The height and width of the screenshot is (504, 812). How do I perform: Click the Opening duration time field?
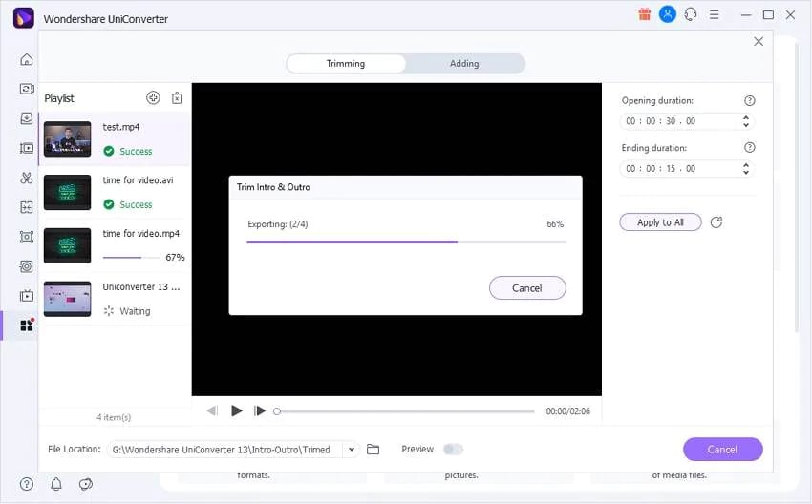(678, 121)
